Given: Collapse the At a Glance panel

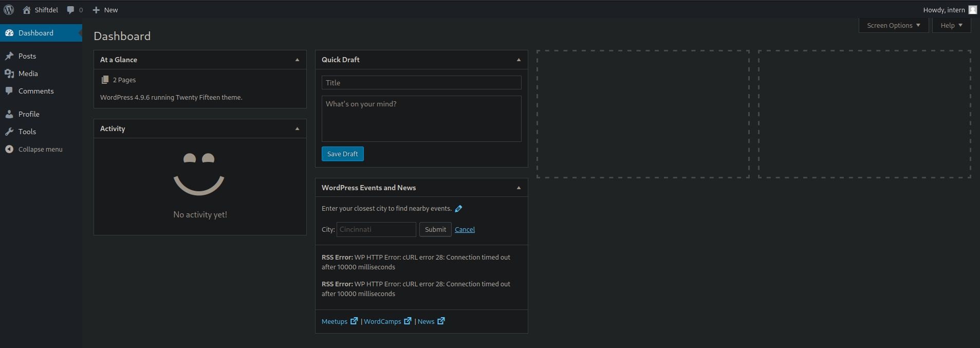Looking at the screenshot, I should tap(297, 60).
